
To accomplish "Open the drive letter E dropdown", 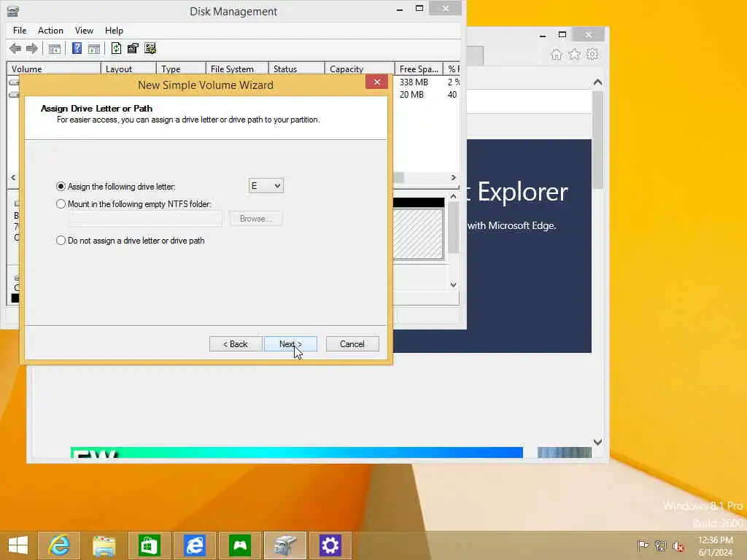I will [x=266, y=186].
